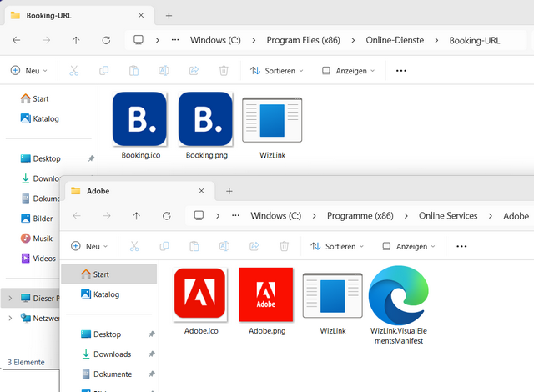Click Forward arrow in Adobe window

107,216
